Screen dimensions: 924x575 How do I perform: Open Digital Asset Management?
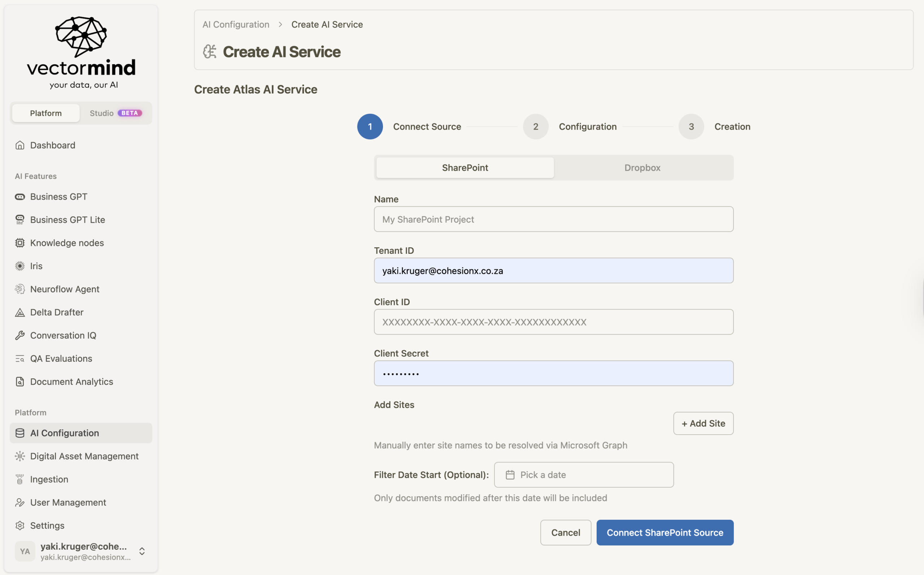81,456
